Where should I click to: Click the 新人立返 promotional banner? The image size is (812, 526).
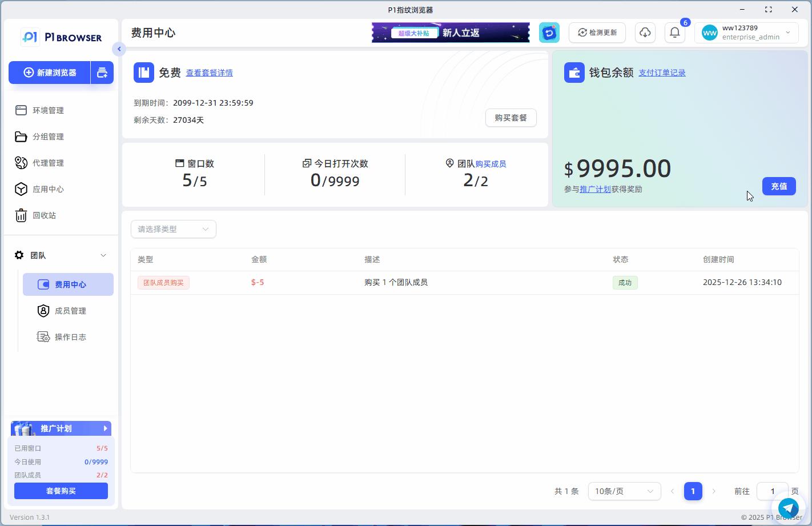tap(450, 33)
